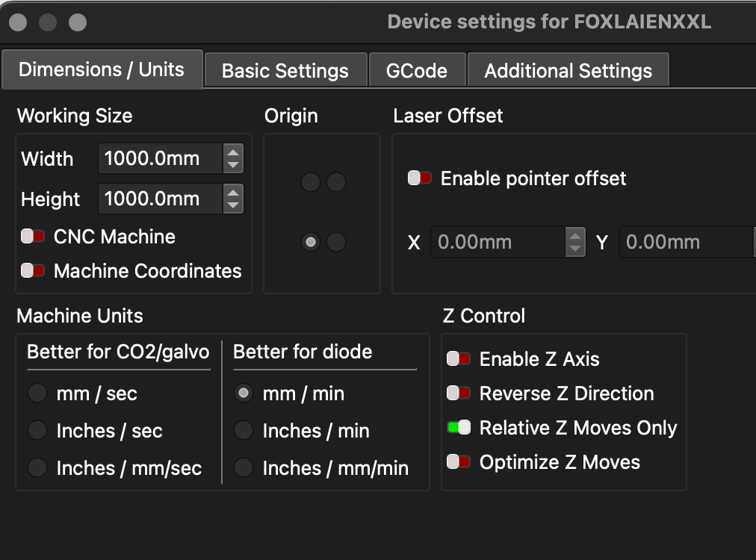
Task: Open the Additional Settings tab
Action: tap(568, 71)
